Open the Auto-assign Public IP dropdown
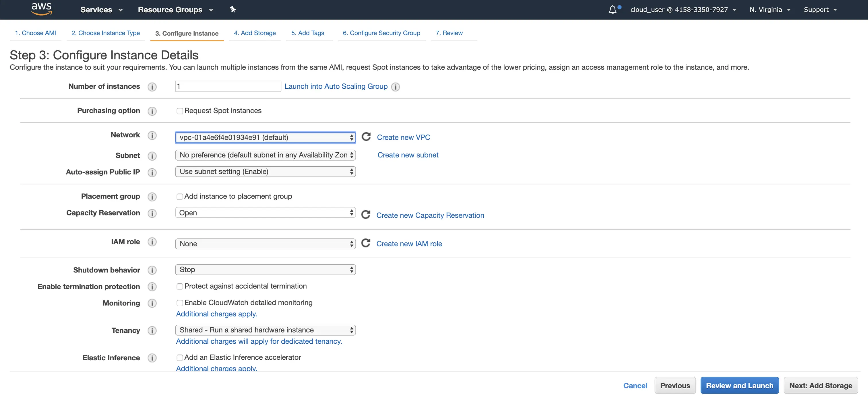The image size is (868, 399). (265, 171)
